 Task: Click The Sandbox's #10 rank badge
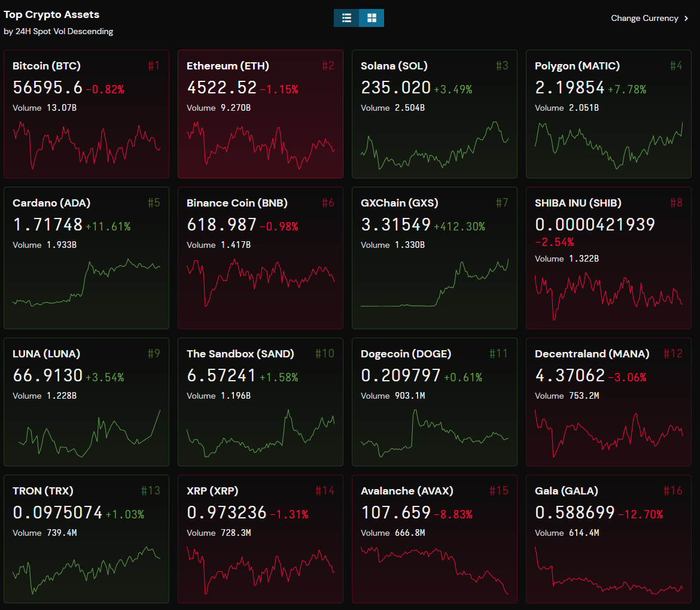coord(324,354)
